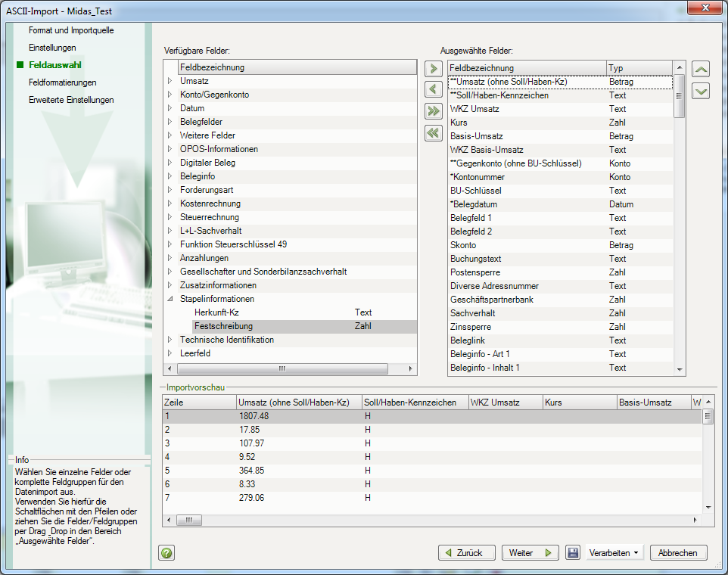Open the Verarbeiten dropdown

tap(613, 553)
